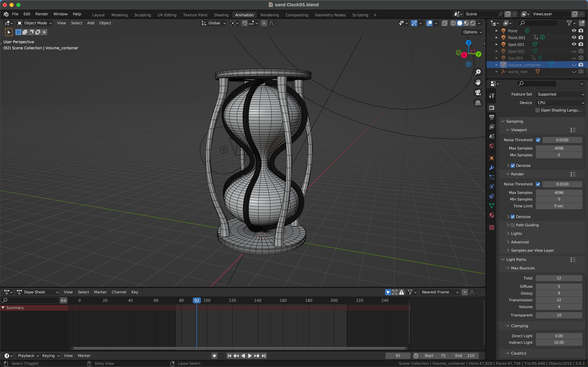Screen dimensions: 588x367
Task: Enable wireframe viewport shading mode
Action: coord(453,23)
